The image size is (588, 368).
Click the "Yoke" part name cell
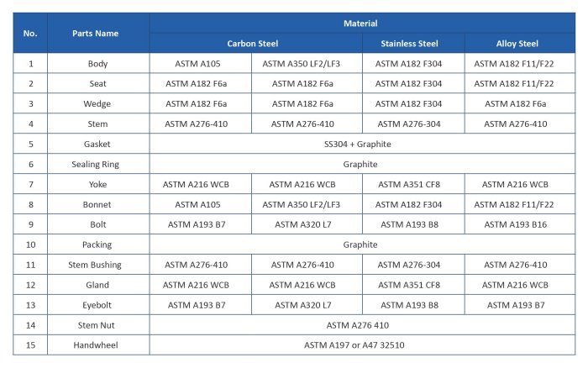tap(98, 184)
